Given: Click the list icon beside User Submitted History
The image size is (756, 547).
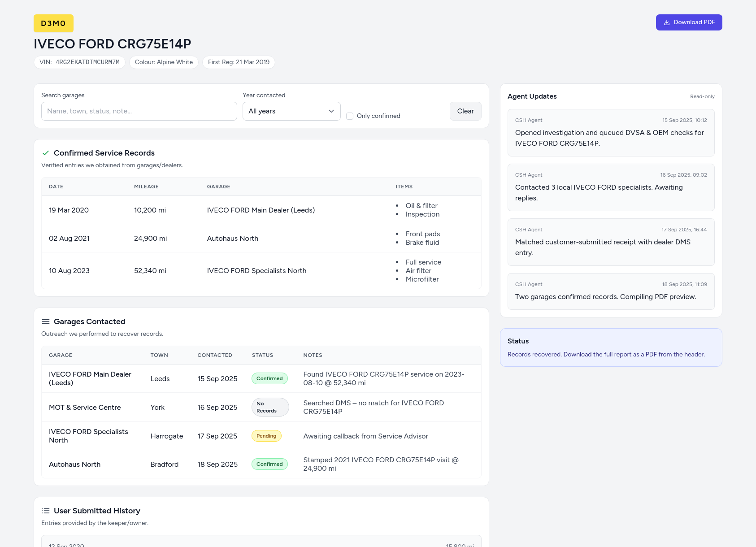Looking at the screenshot, I should (x=45, y=511).
